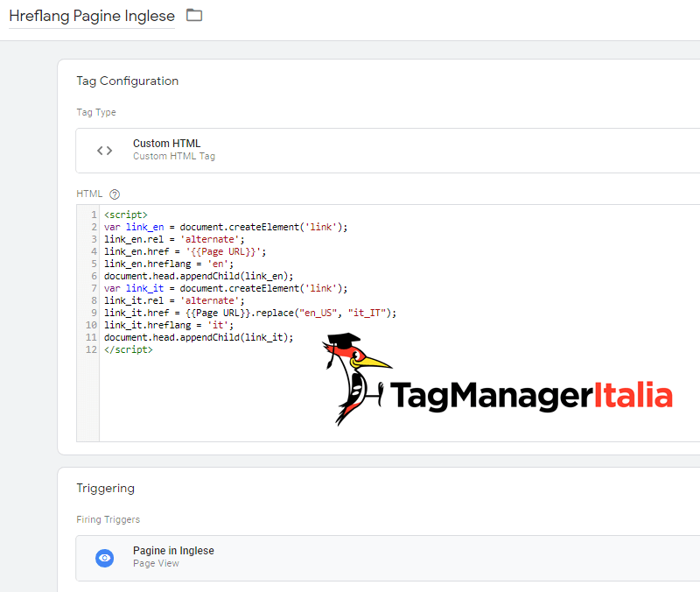Click the Tag Configuration heading
The height and width of the screenshot is (592, 700).
[127, 81]
